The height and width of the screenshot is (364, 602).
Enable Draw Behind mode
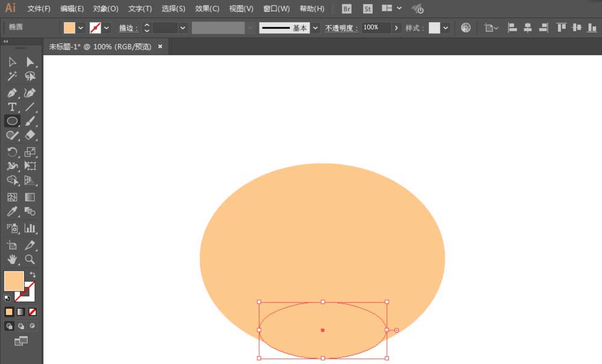click(x=20, y=326)
